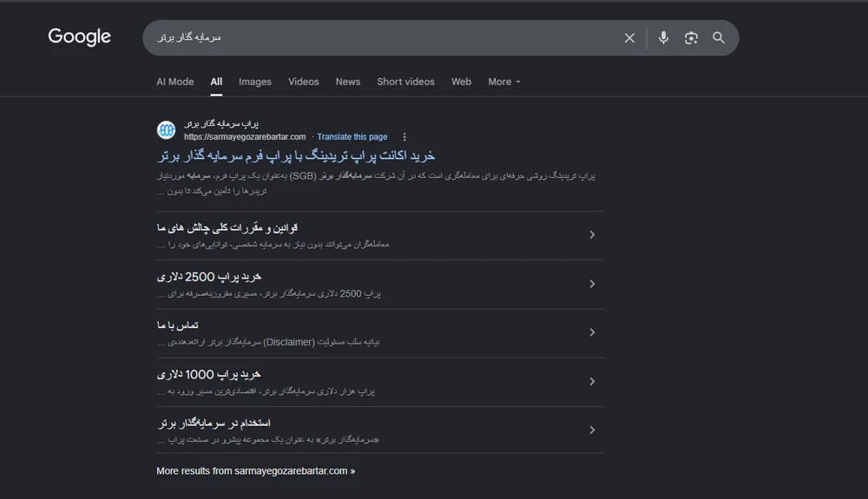
Task: Open the chevron on قوانین و مقررات کلی sitelink
Action: coord(592,234)
